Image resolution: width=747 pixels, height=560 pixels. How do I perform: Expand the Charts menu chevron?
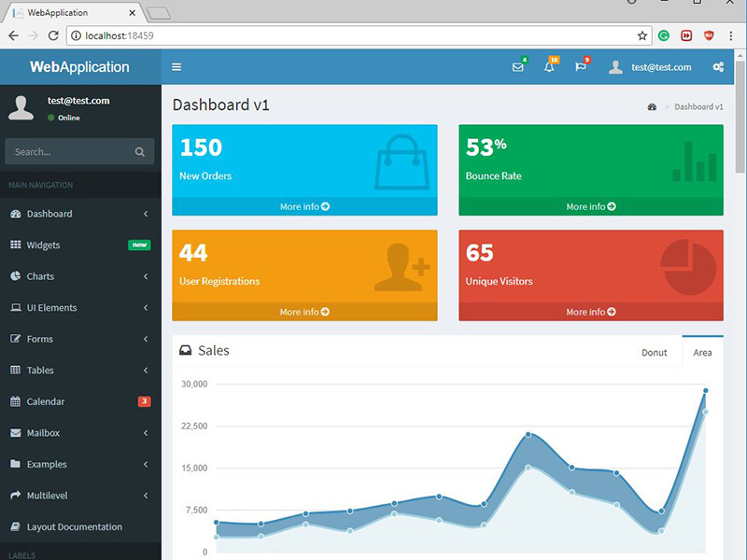tap(146, 276)
